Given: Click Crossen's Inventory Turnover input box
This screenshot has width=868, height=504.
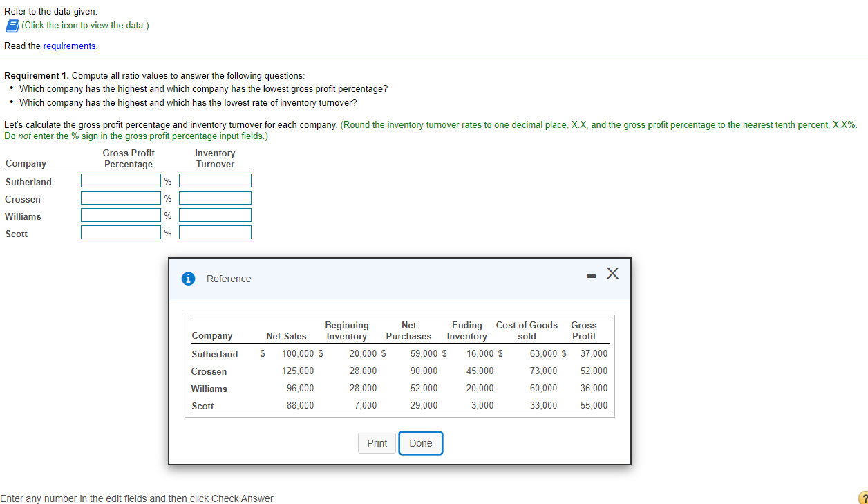Looking at the screenshot, I should (x=215, y=197).
